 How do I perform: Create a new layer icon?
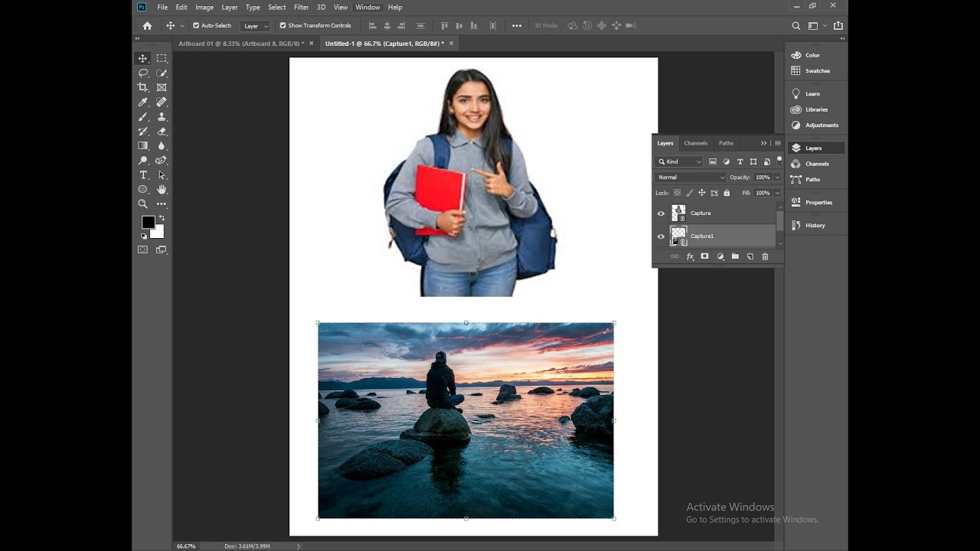750,256
